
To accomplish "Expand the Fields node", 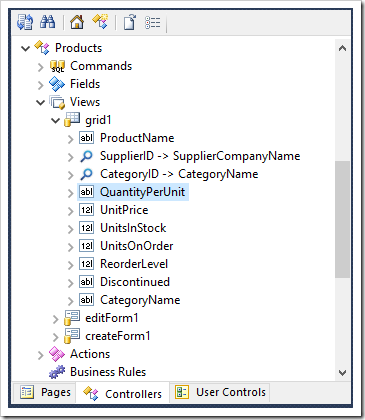I will (x=41, y=85).
